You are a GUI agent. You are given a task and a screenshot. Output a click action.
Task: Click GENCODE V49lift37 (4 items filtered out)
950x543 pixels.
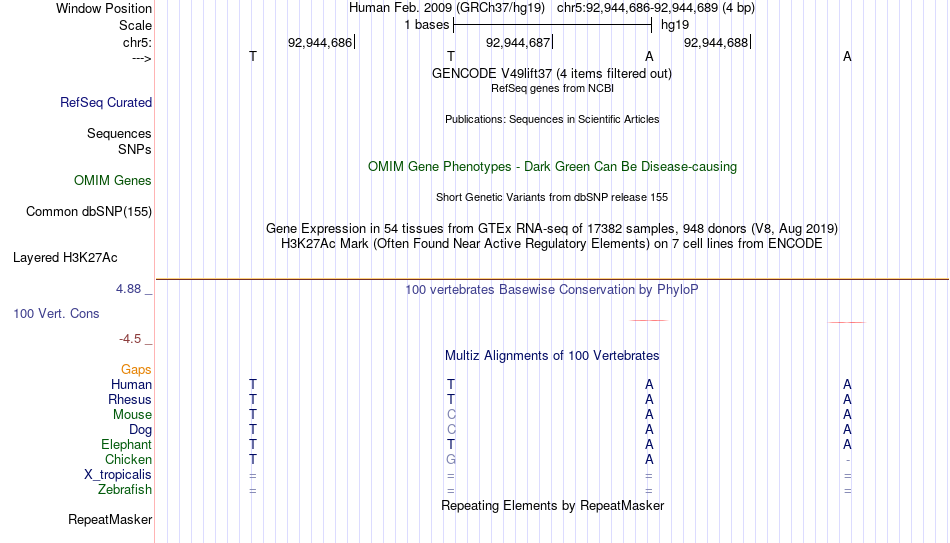point(551,73)
